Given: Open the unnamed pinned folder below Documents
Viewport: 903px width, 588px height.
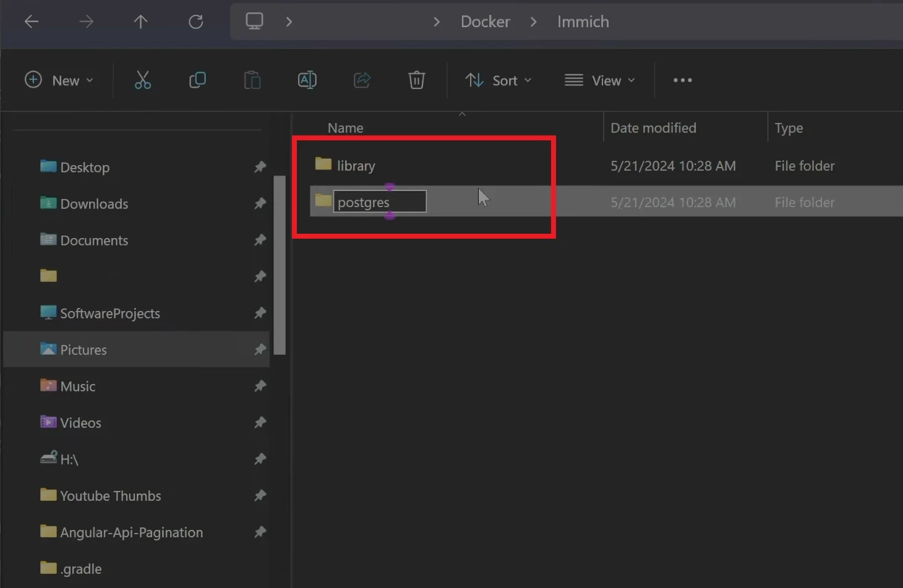Looking at the screenshot, I should (48, 276).
